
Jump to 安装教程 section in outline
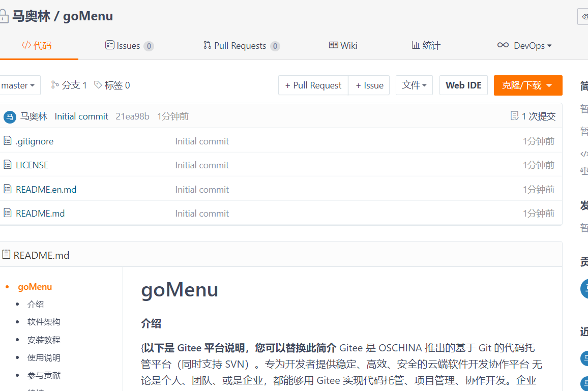click(x=44, y=340)
